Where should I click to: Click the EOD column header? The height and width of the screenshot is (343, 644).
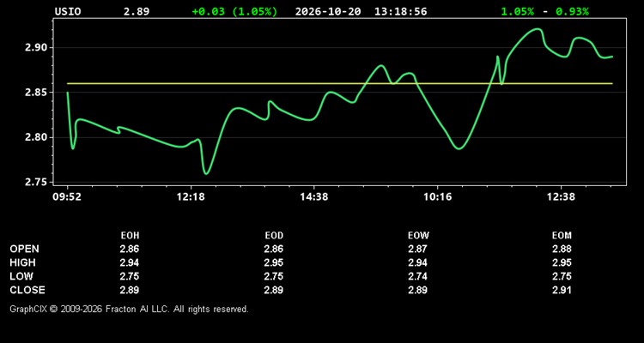coord(274,236)
